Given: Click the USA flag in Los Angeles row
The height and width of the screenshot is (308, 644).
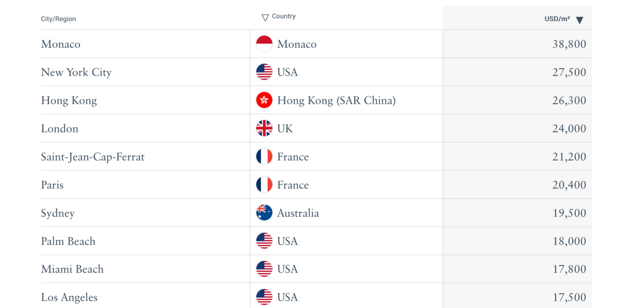Looking at the screenshot, I should coord(264,297).
